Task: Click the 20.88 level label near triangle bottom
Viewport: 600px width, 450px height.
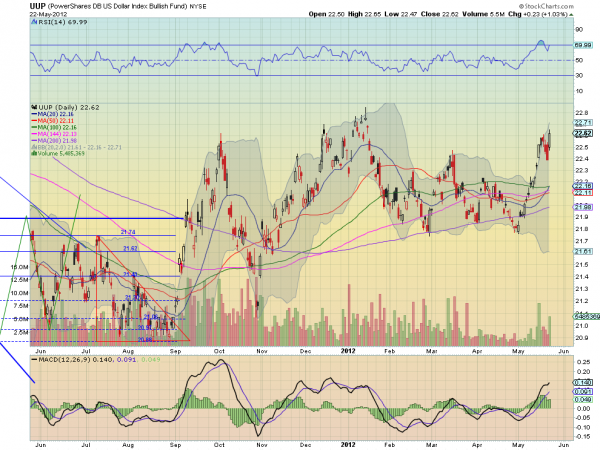Action: 145,340
